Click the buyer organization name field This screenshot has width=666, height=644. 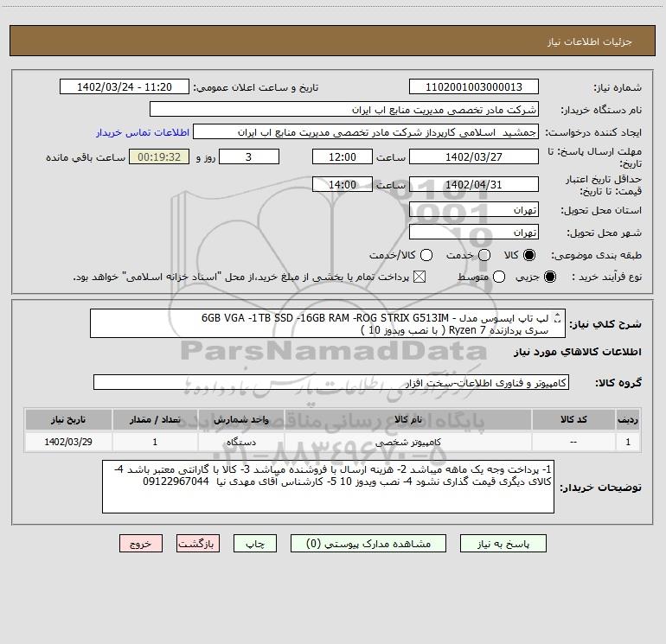tap(344, 109)
